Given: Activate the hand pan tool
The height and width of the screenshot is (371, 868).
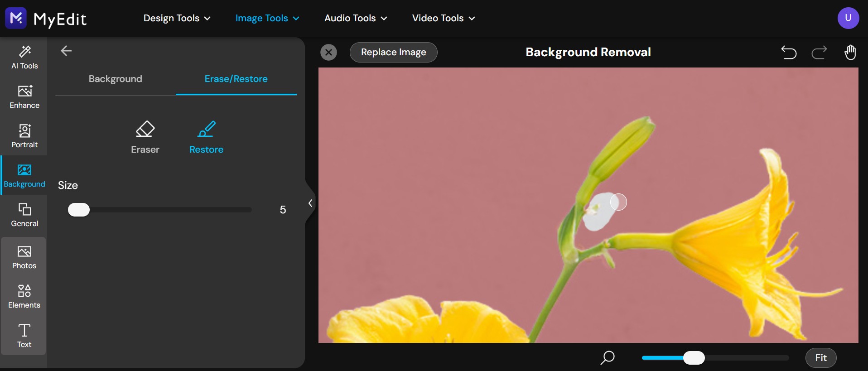Looking at the screenshot, I should (850, 53).
